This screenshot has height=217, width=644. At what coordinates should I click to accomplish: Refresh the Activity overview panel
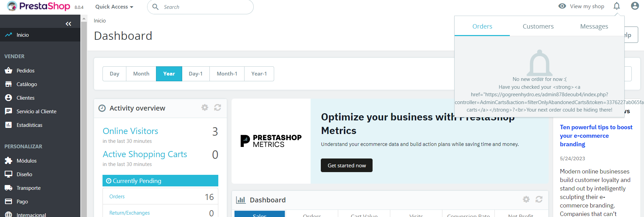(218, 107)
